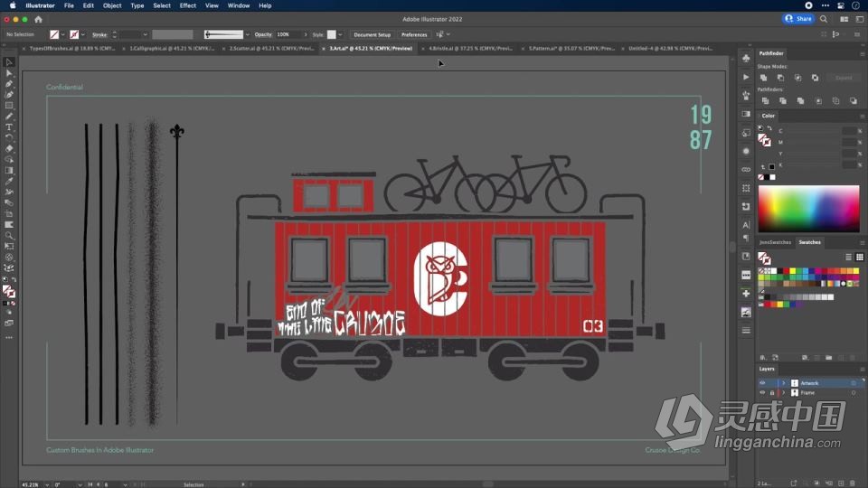Screen dimensions: 868x488
Task: Open Swatch Libraries menu icon
Action: pyautogui.click(x=763, y=358)
